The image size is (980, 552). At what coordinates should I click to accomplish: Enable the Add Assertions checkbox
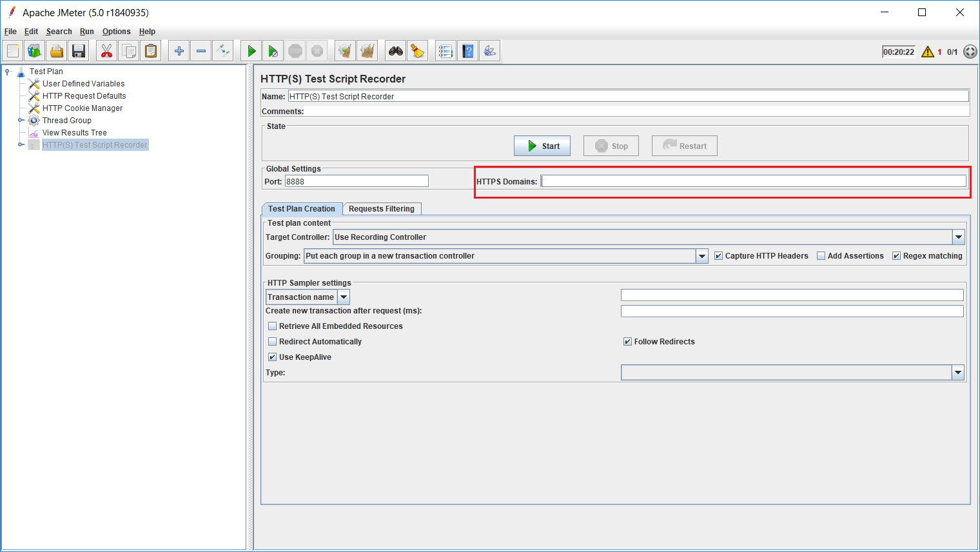click(x=821, y=255)
